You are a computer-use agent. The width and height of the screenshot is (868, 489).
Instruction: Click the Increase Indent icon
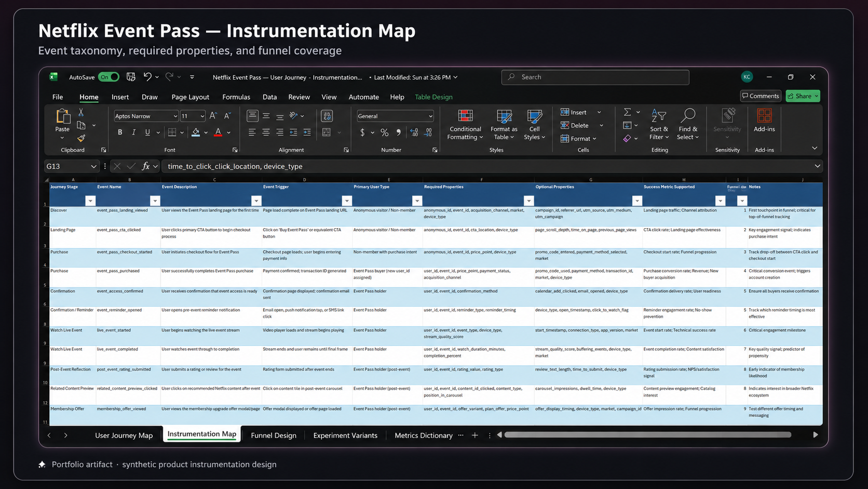pos(307,133)
